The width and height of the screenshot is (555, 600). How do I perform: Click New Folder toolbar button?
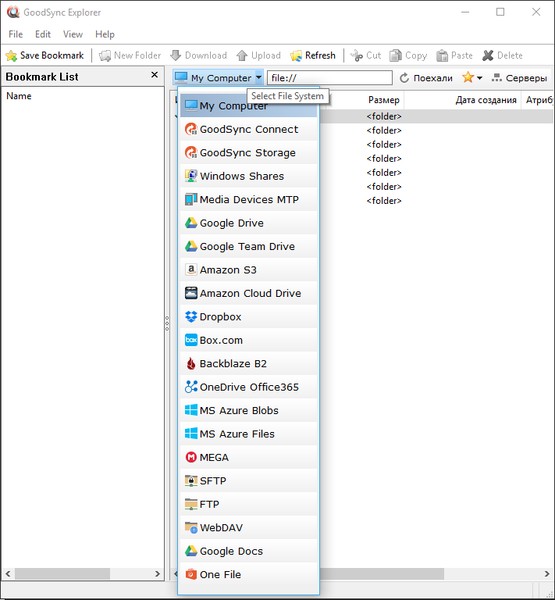[130, 55]
